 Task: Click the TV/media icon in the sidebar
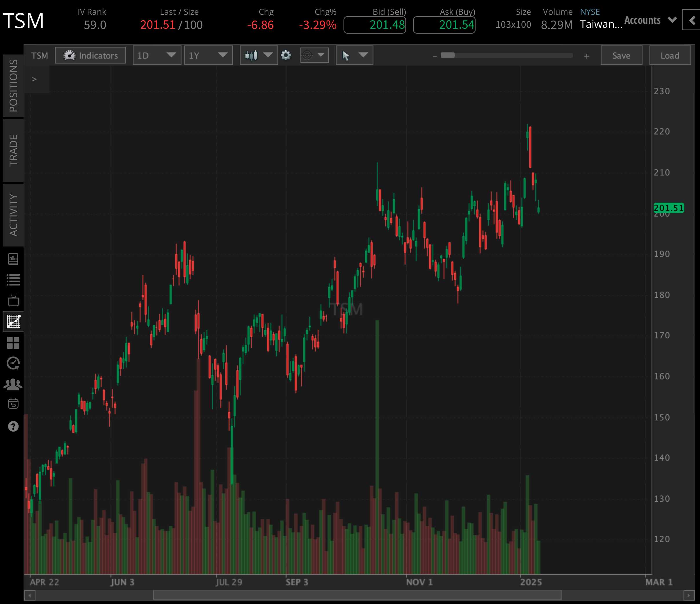click(x=13, y=301)
